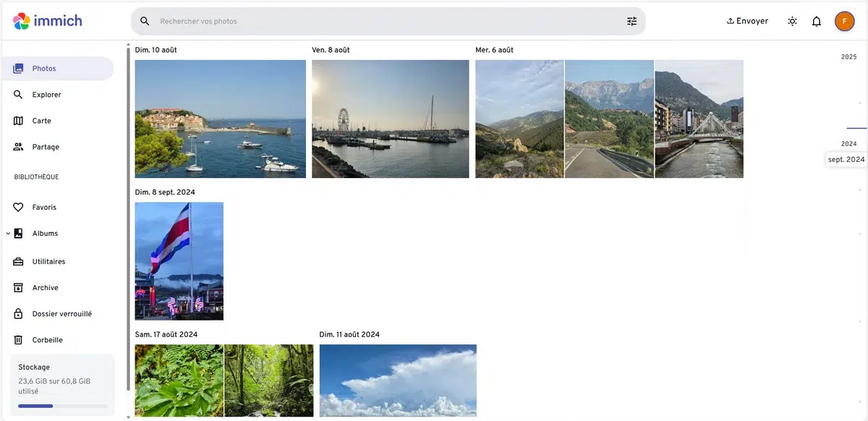Open Partage sharing page label
This screenshot has width=868, height=421.
tap(46, 147)
